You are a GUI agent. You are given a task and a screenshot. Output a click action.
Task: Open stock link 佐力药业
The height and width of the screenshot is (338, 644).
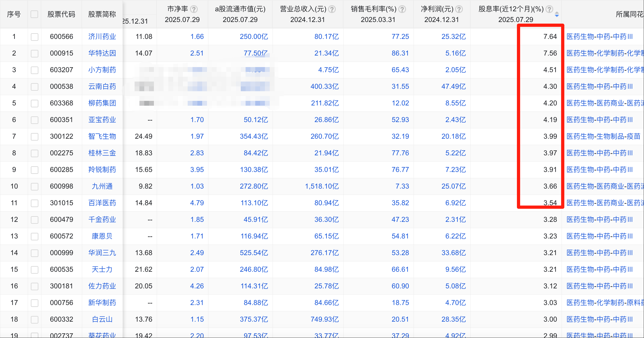(102, 286)
